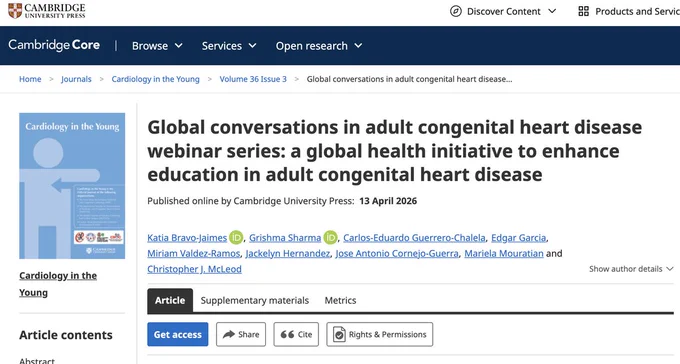680x364 pixels.
Task: Click the Get access button
Action: [178, 334]
